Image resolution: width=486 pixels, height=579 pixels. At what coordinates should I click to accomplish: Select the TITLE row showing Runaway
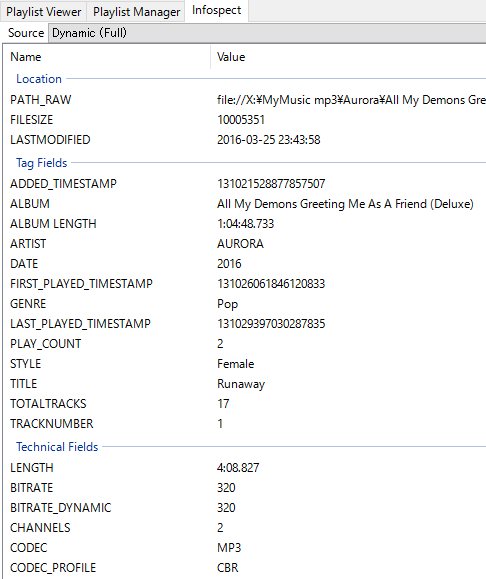click(x=245, y=384)
